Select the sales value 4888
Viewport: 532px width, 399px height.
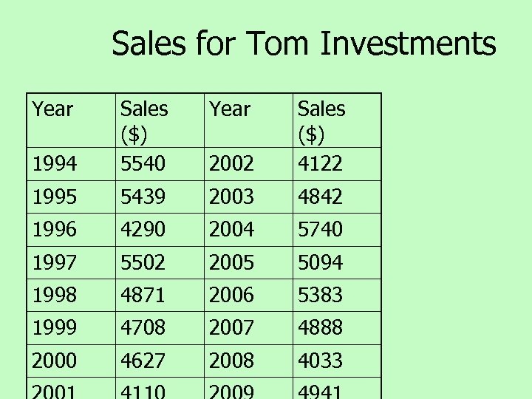[320, 327]
